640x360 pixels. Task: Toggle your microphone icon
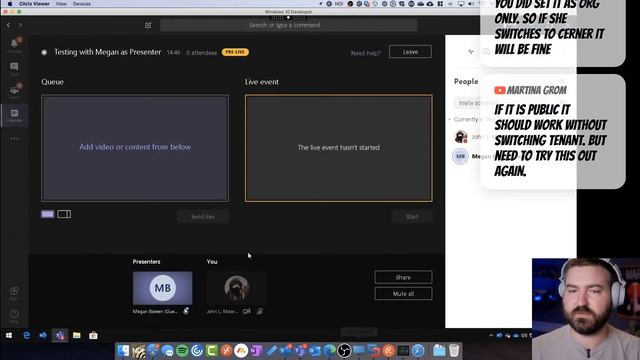[x=260, y=311]
